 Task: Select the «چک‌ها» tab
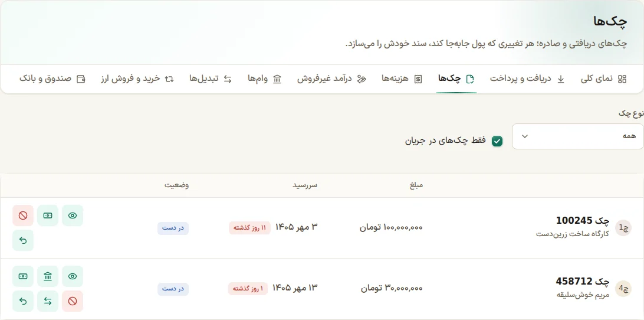coord(456,79)
